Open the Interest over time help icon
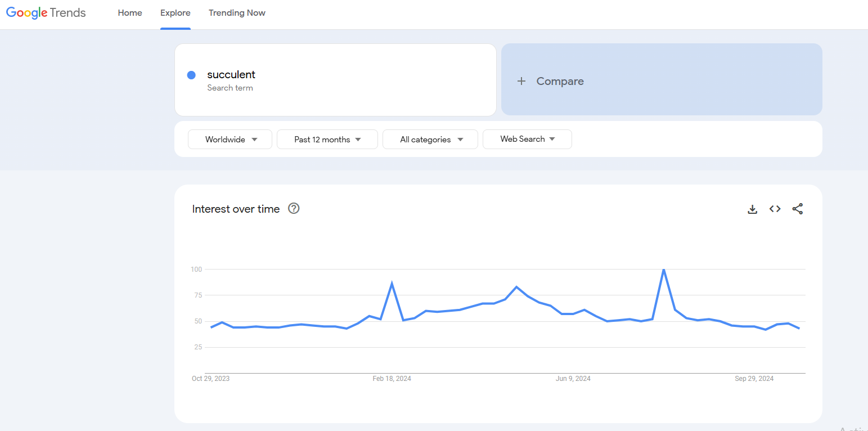This screenshot has width=868, height=431. tap(294, 208)
